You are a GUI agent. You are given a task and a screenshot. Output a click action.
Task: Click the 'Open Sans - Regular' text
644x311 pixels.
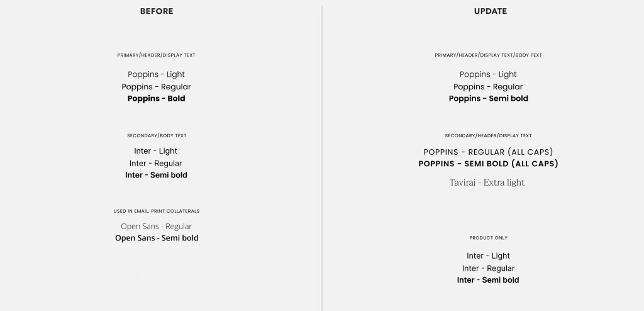tap(156, 226)
